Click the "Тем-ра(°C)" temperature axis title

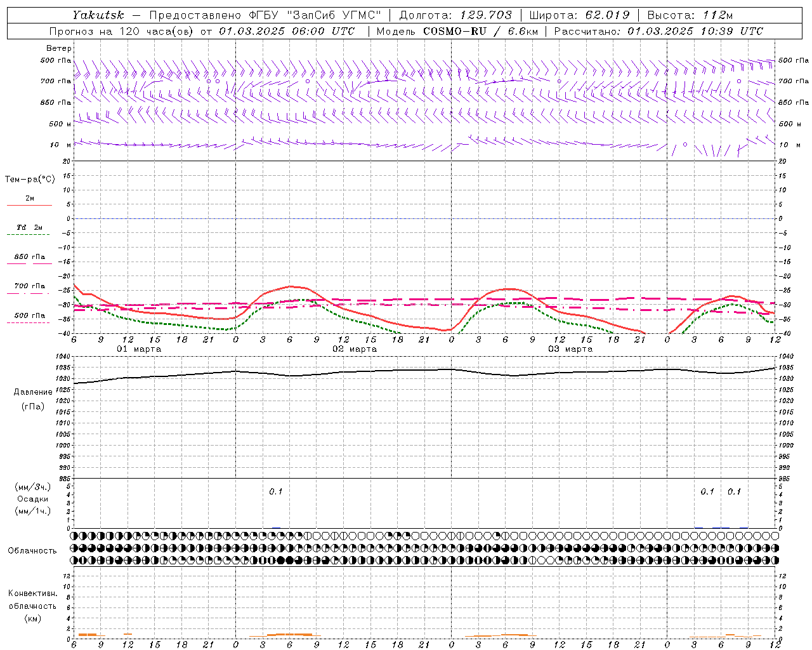pyautogui.click(x=30, y=180)
